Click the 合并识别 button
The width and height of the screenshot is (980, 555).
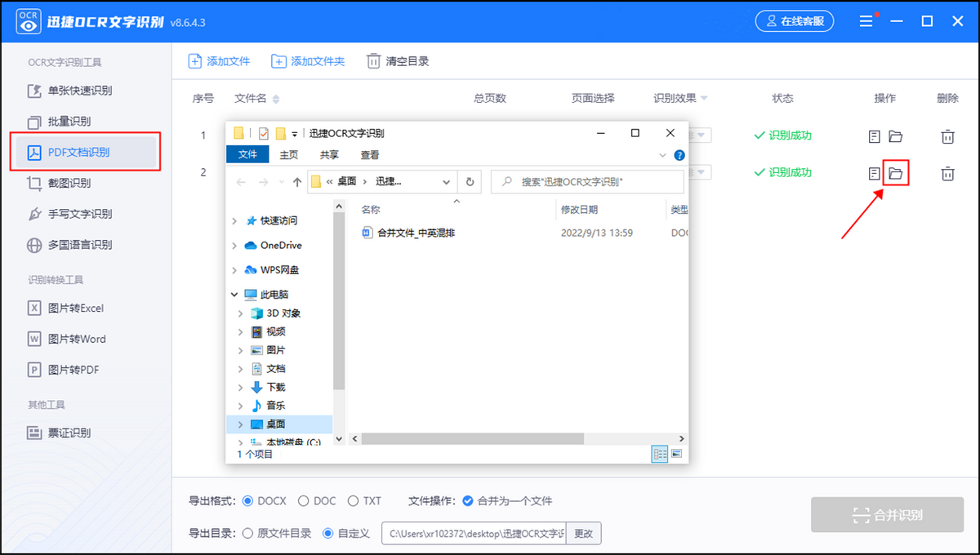tap(886, 515)
